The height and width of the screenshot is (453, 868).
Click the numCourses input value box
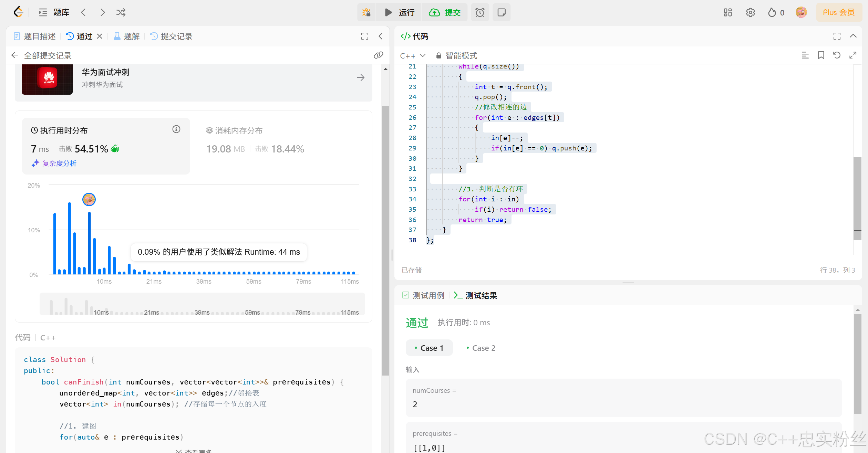(623, 398)
